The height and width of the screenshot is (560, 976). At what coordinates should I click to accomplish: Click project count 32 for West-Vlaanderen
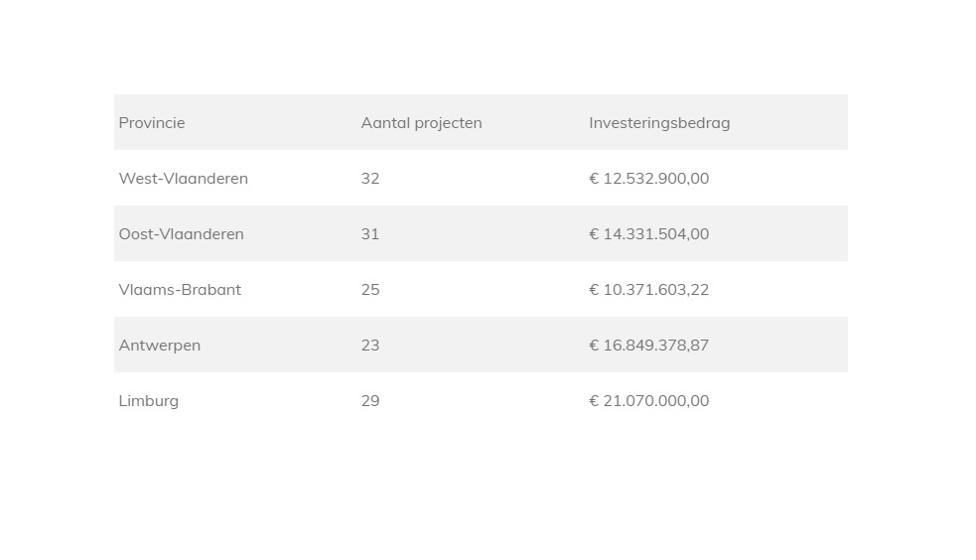click(x=370, y=179)
